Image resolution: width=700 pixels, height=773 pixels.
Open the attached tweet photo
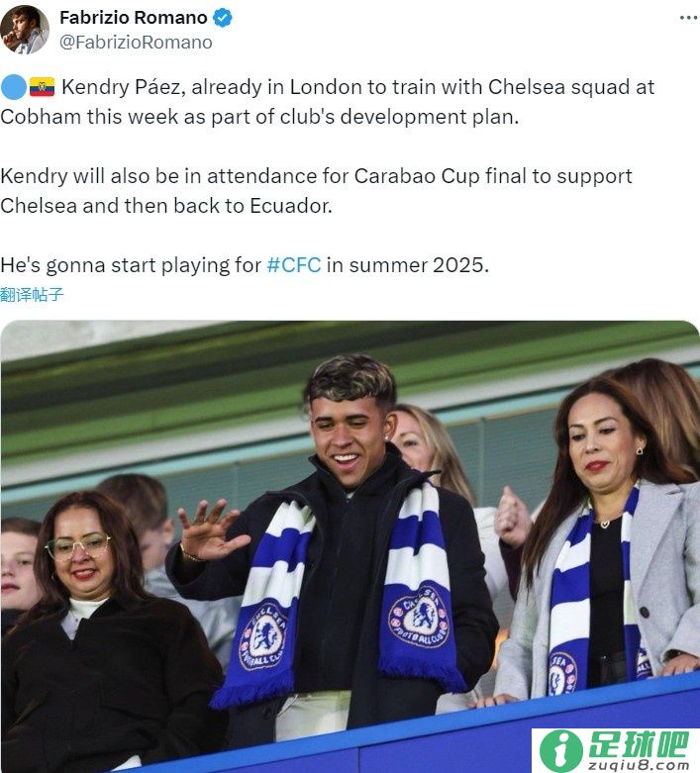pyautogui.click(x=350, y=546)
